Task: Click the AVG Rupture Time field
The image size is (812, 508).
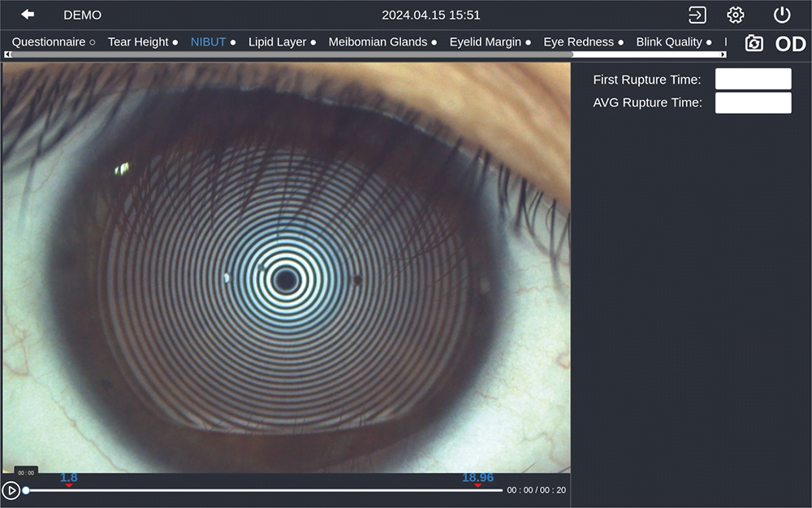Action: pyautogui.click(x=753, y=103)
